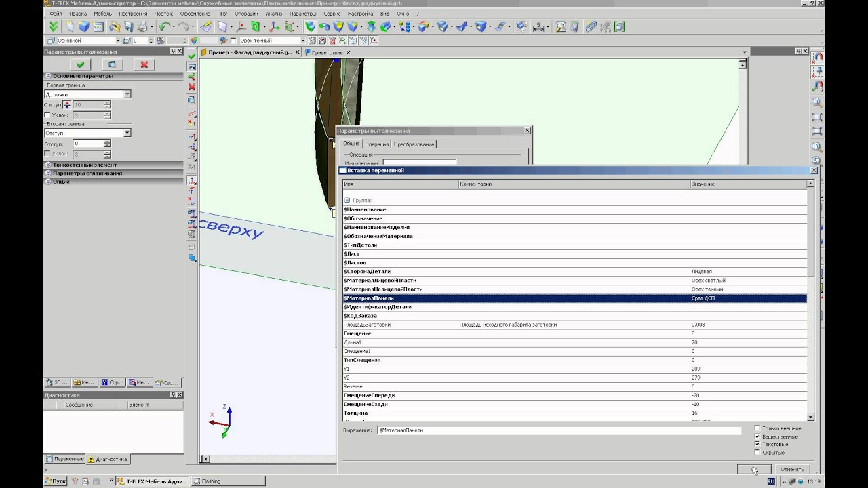Click the printer icon in the toolbar
The height and width of the screenshot is (488, 868).
click(x=142, y=27)
